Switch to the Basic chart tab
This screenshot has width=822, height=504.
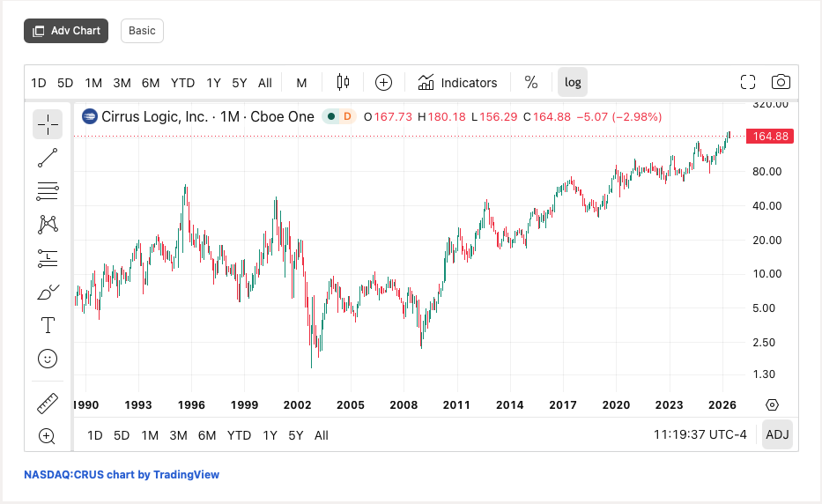click(142, 31)
